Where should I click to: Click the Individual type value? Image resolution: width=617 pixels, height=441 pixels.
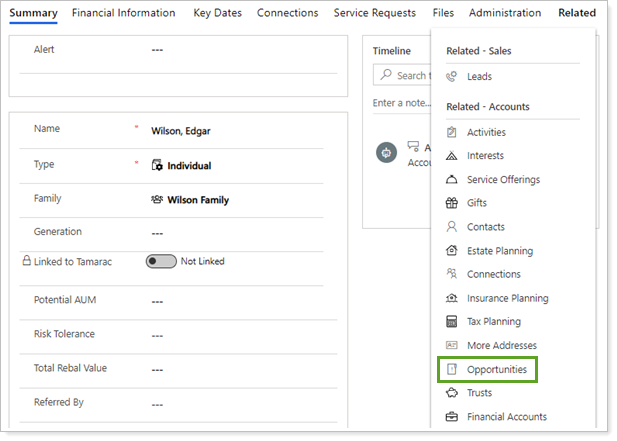pyautogui.click(x=188, y=166)
